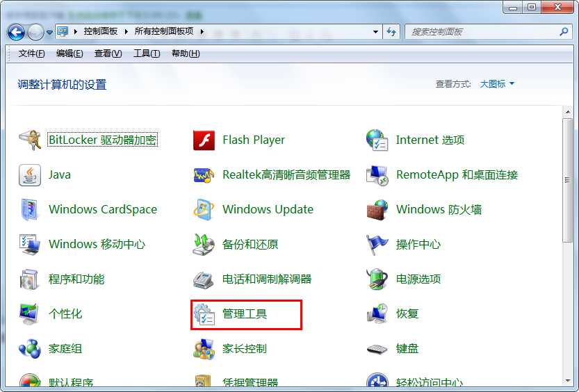Click the Windows CardSpace icon
This screenshot has height=392, width=579.
[x=30, y=210]
